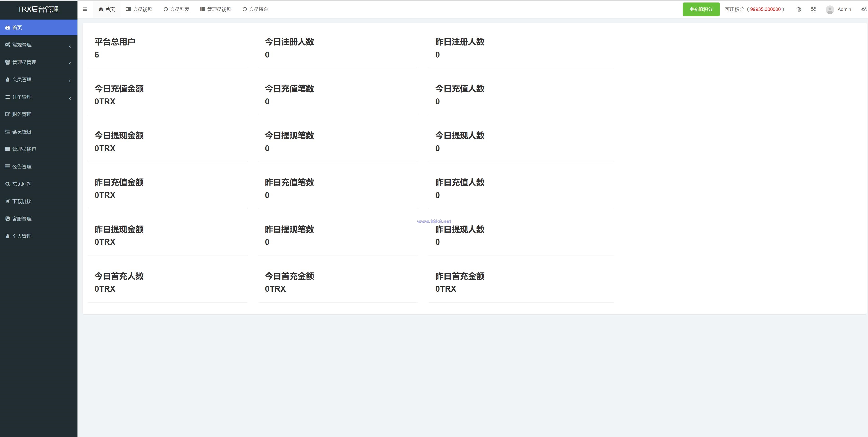This screenshot has width=868, height=437.
Task: Click the 今日首充人数 statistic label
Action: click(x=119, y=276)
